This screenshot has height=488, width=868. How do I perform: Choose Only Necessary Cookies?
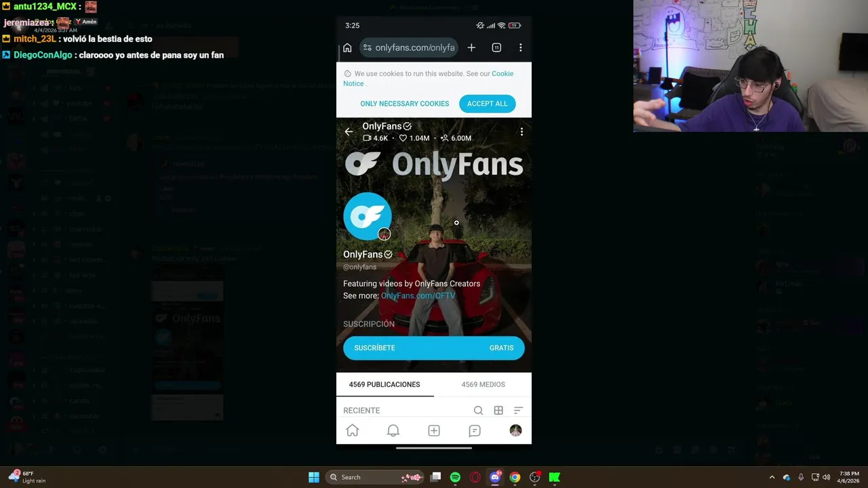click(405, 104)
